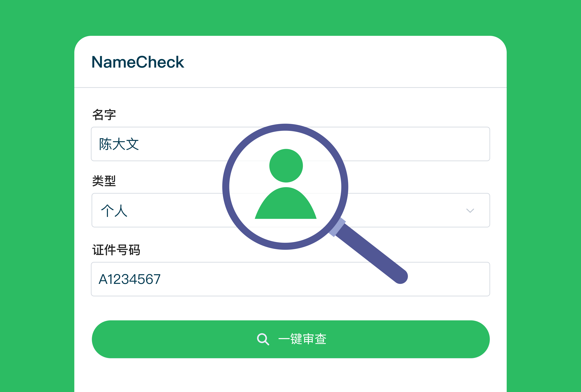Click the 证件号码 field label

click(x=116, y=250)
